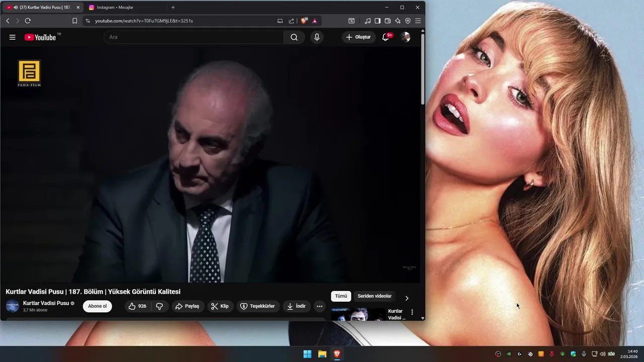Open the Windows Start button
644x362 pixels.
pyautogui.click(x=307, y=354)
